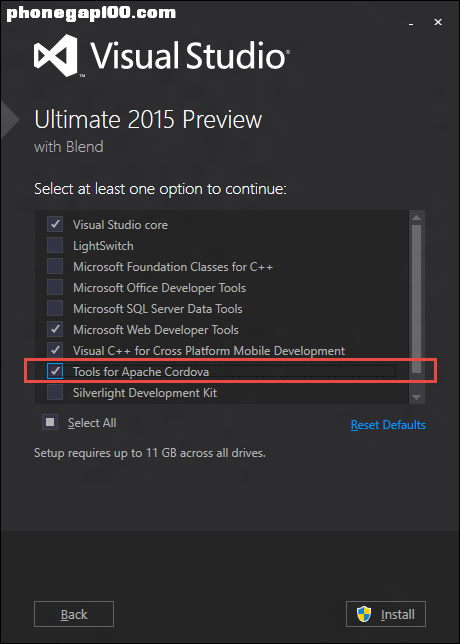
Task: Click the 'Select All' label text
Action: tap(92, 423)
